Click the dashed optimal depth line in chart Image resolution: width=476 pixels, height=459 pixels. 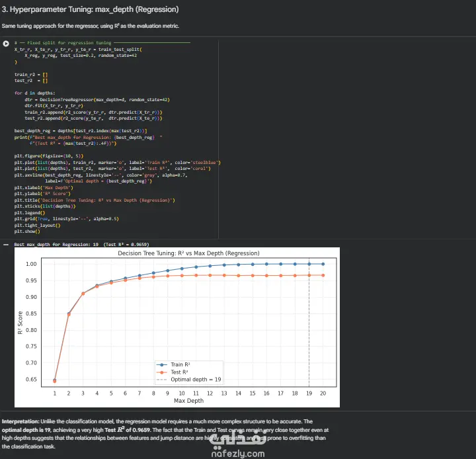pos(309,322)
